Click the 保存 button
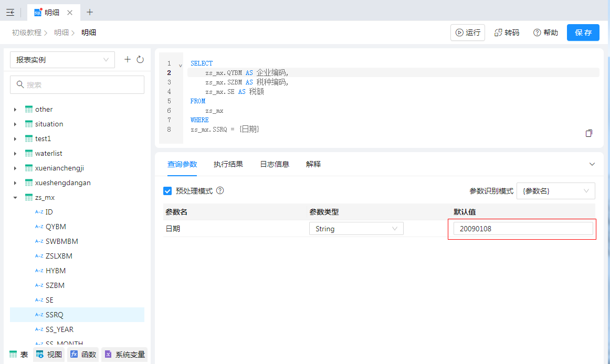Viewport: 610px width, 364px height. [x=583, y=33]
